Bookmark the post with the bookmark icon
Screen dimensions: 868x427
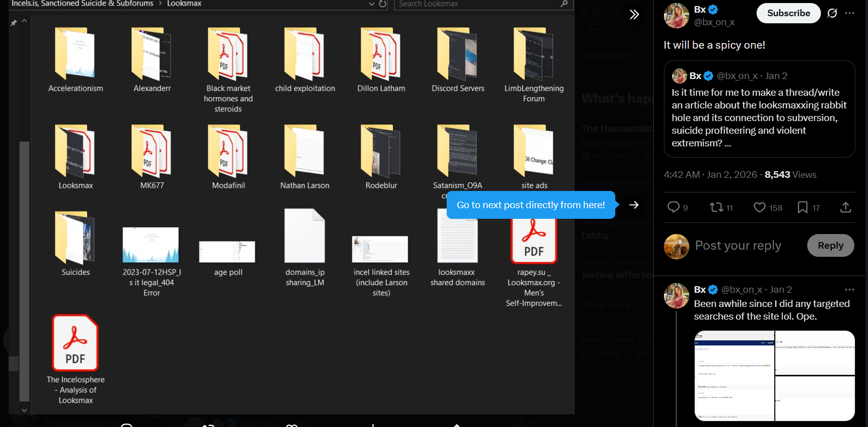[803, 207]
